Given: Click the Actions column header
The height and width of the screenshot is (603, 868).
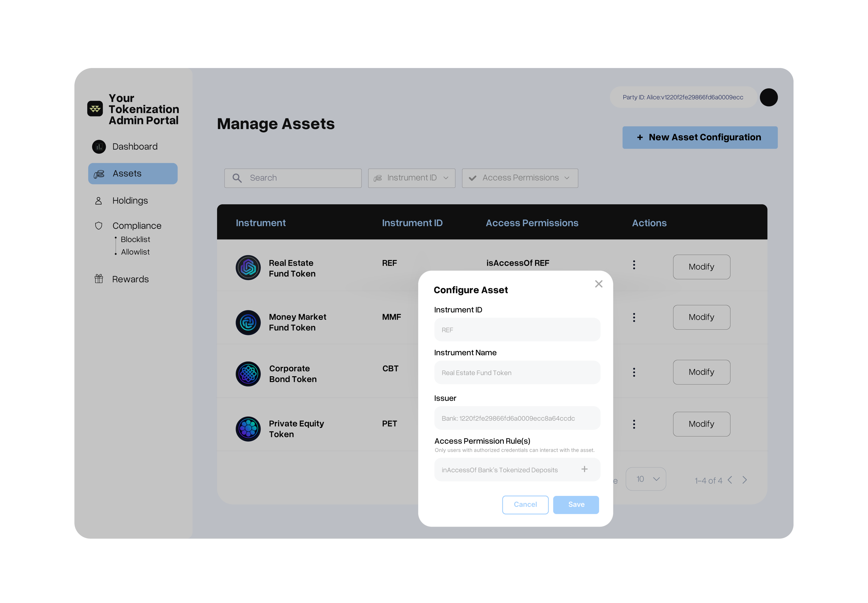Looking at the screenshot, I should tap(649, 223).
